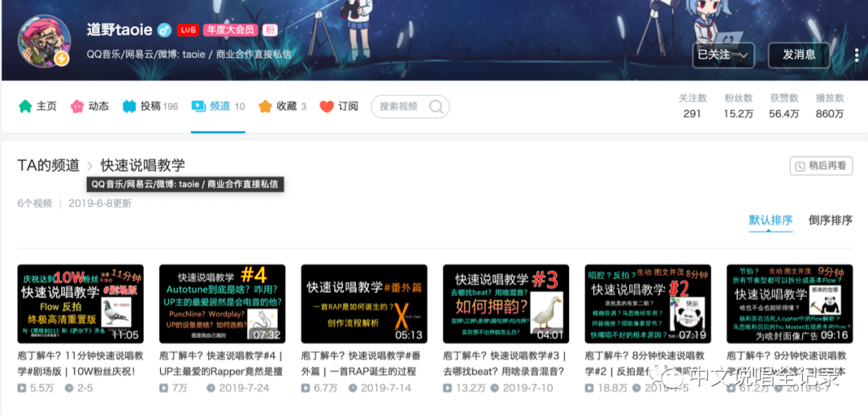Click the 6.7万 play count
The width and height of the screenshot is (868, 415).
coord(319,388)
